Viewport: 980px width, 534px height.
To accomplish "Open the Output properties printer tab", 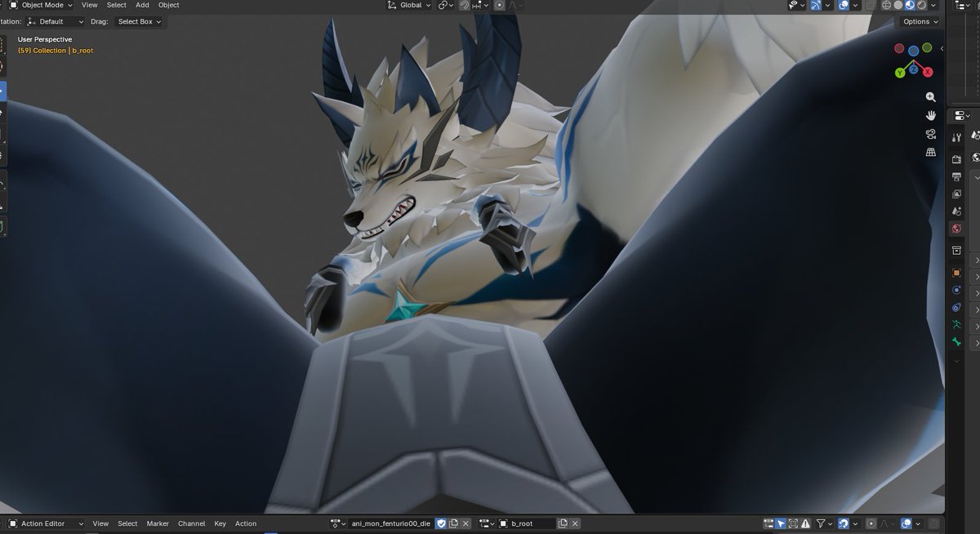I will pos(956,176).
